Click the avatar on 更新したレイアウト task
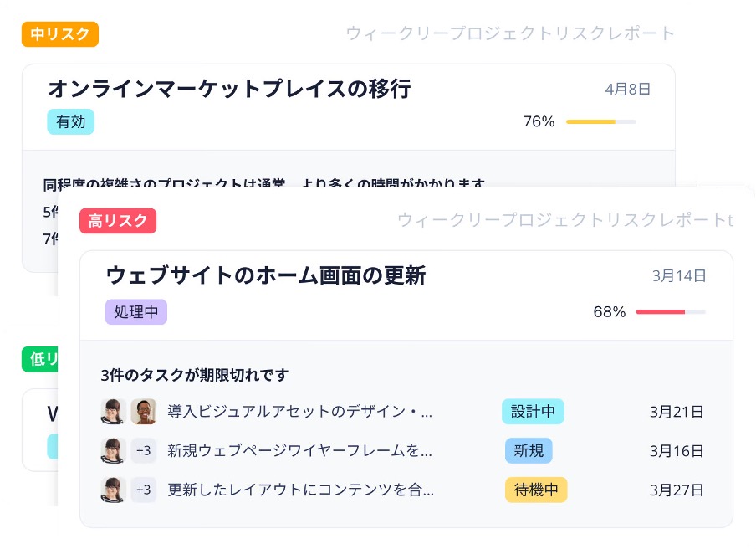 click(113, 490)
